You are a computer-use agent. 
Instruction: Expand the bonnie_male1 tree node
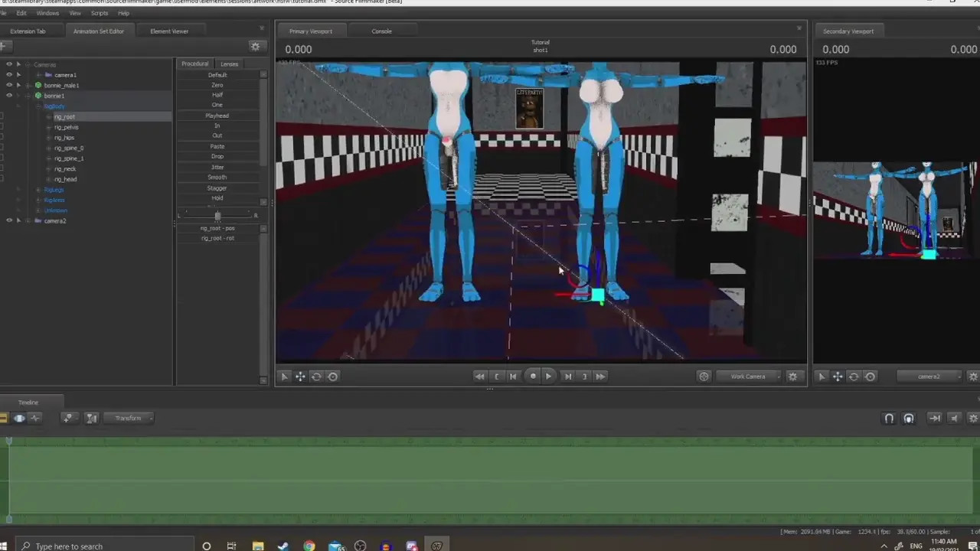pos(29,85)
